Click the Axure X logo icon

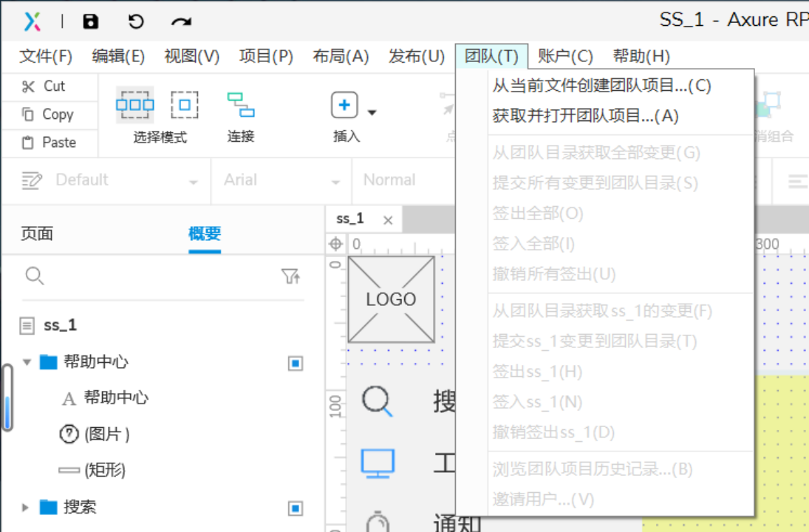[33, 21]
